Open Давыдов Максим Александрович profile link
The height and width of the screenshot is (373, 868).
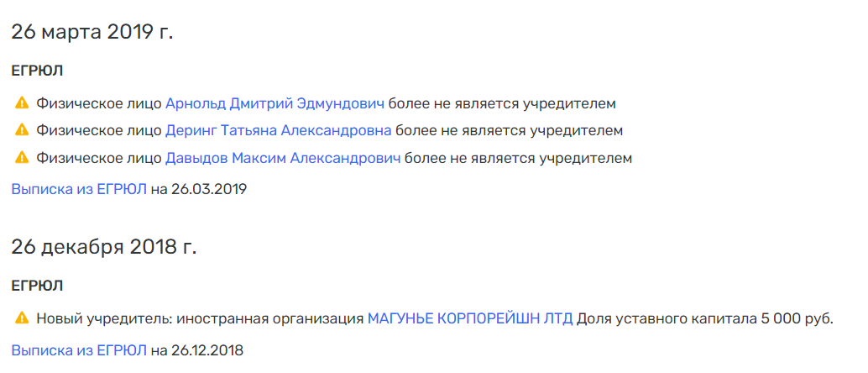pyautogui.click(x=283, y=159)
